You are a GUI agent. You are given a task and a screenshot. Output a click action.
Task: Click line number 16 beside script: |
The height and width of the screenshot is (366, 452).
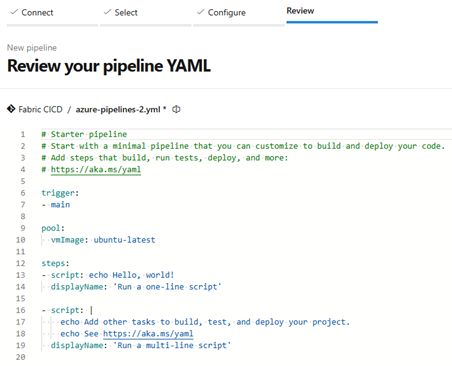20,310
